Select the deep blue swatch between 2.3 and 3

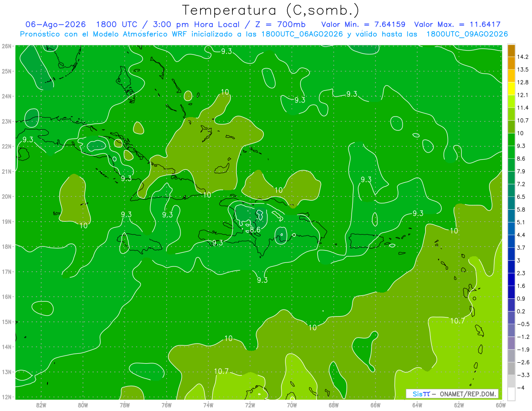[511, 266]
